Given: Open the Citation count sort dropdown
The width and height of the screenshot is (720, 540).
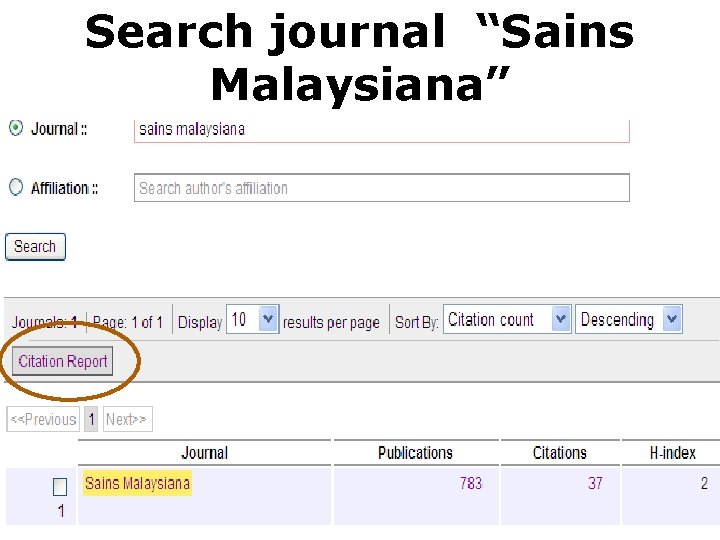Looking at the screenshot, I should point(507,319).
